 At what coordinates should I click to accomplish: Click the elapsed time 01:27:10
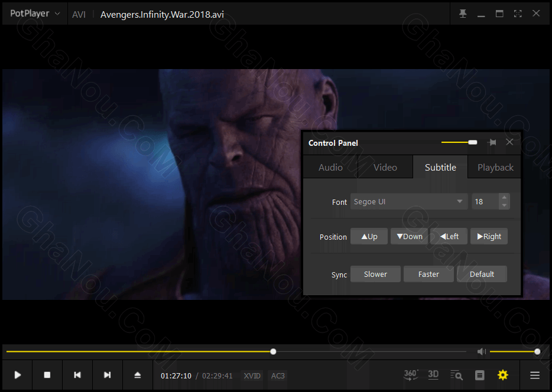coord(176,375)
